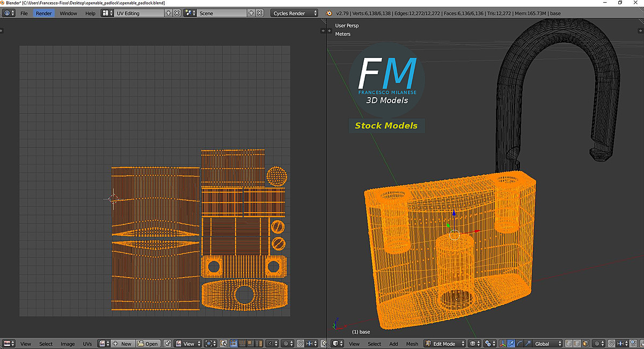644x349 pixels.
Task: Click the translate manipulator arrow icon
Action: click(511, 344)
